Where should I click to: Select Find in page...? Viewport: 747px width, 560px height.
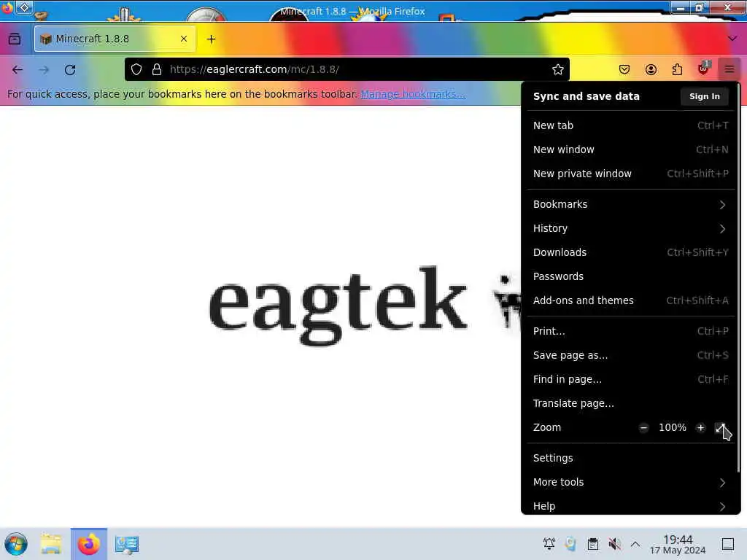pos(631,379)
